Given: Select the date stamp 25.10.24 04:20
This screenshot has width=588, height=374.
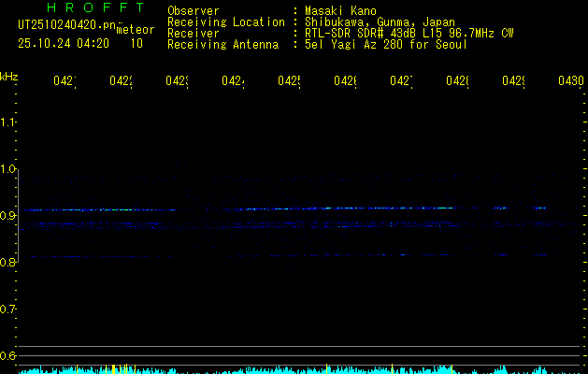Looking at the screenshot, I should click(64, 44).
